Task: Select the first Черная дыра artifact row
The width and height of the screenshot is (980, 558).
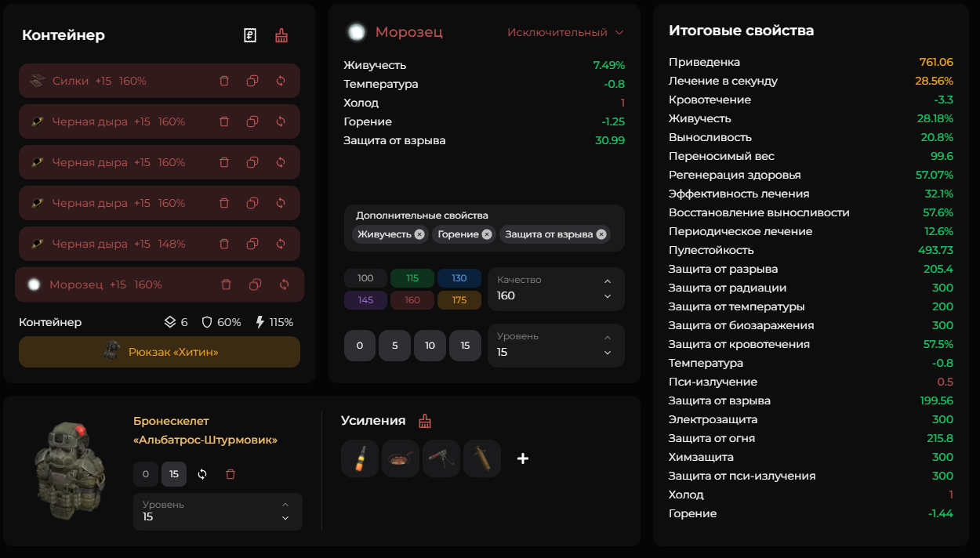Action: [118, 121]
